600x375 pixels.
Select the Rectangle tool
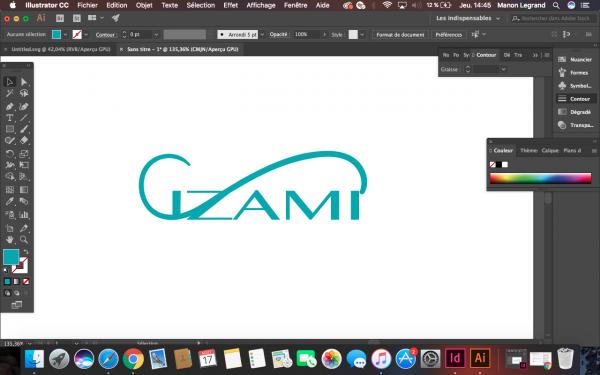10,129
